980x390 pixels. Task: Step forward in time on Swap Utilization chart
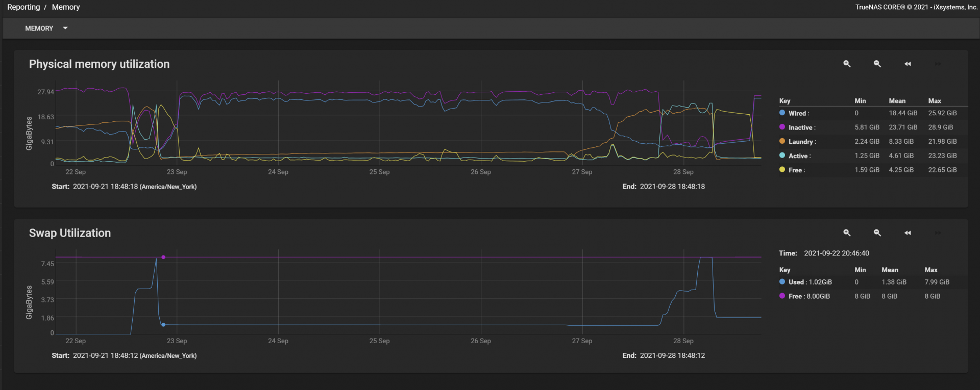938,232
